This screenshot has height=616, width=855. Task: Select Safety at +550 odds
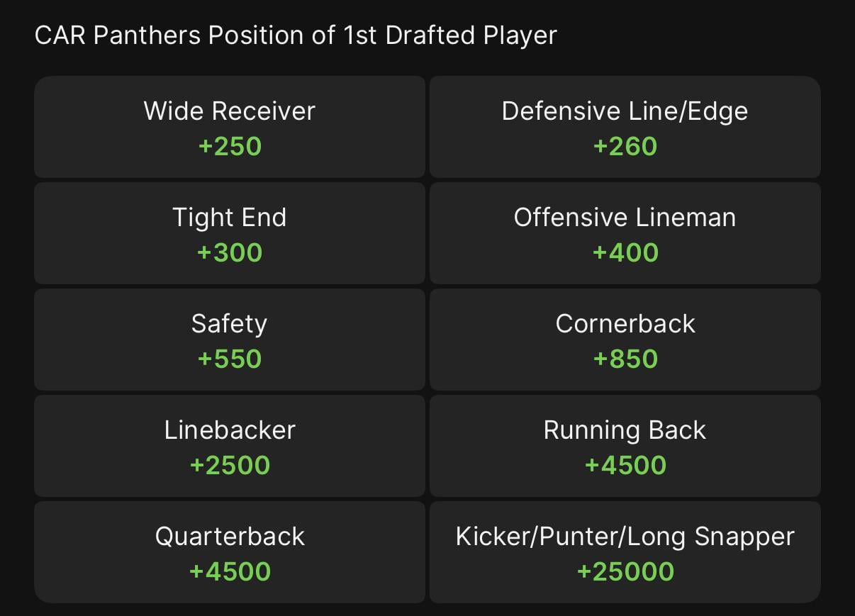(x=229, y=339)
